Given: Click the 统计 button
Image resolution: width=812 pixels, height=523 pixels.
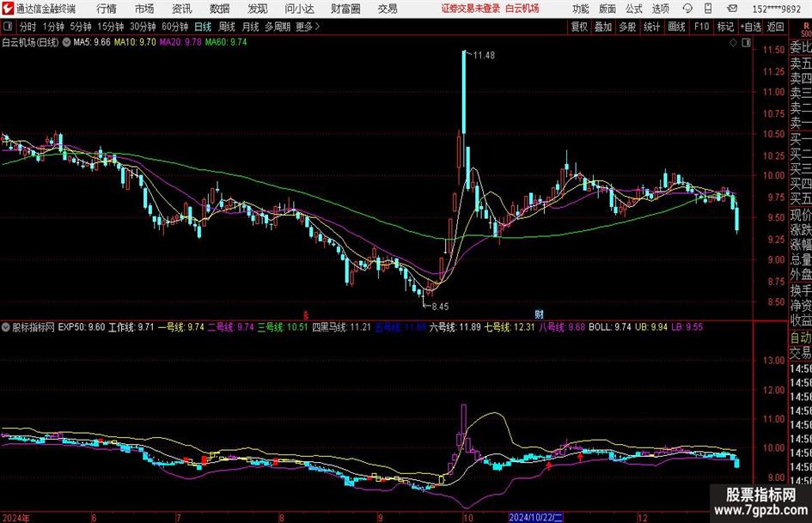Looking at the screenshot, I should [x=651, y=27].
